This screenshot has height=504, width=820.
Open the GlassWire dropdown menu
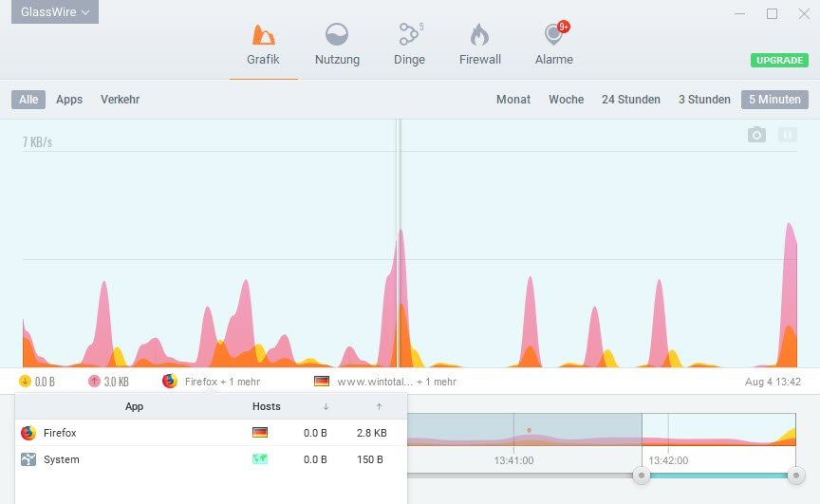[55, 11]
